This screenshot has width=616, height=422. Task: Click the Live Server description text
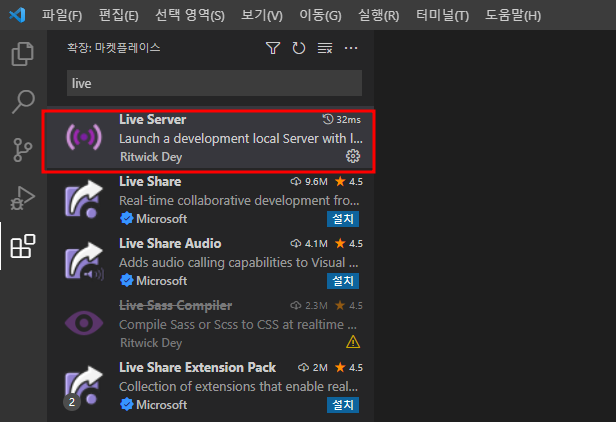(241, 139)
